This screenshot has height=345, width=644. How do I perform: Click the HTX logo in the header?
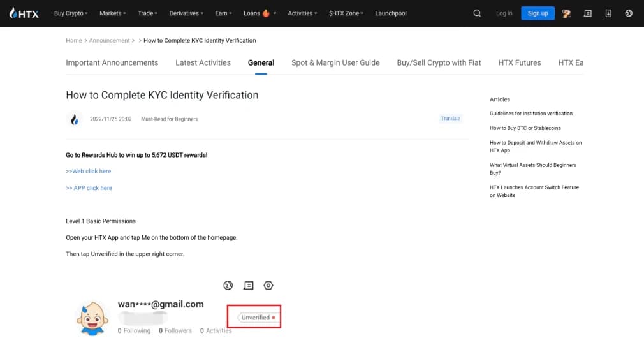pos(24,13)
